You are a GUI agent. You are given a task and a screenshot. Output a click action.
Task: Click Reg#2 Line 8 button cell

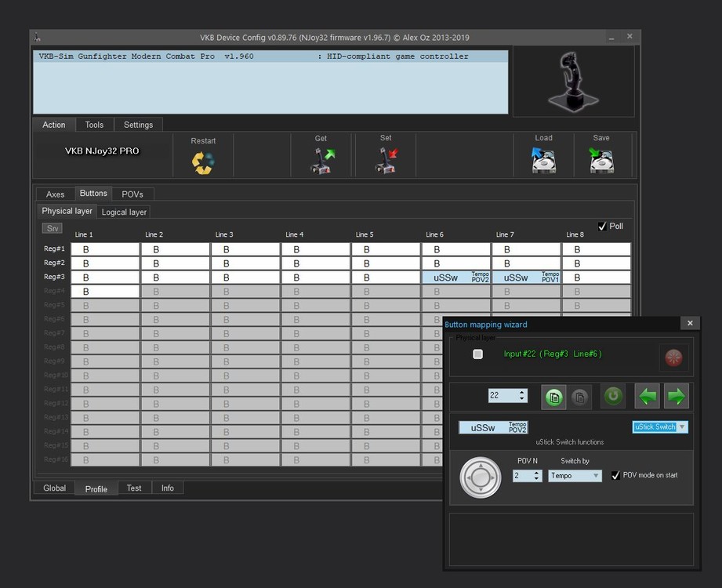coord(597,263)
